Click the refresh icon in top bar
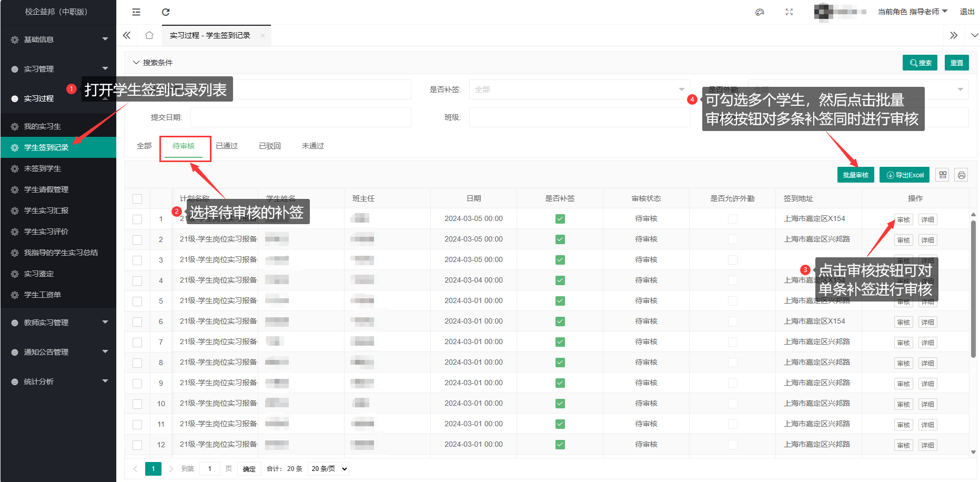Screen dimensions: 980x482 (166, 12)
